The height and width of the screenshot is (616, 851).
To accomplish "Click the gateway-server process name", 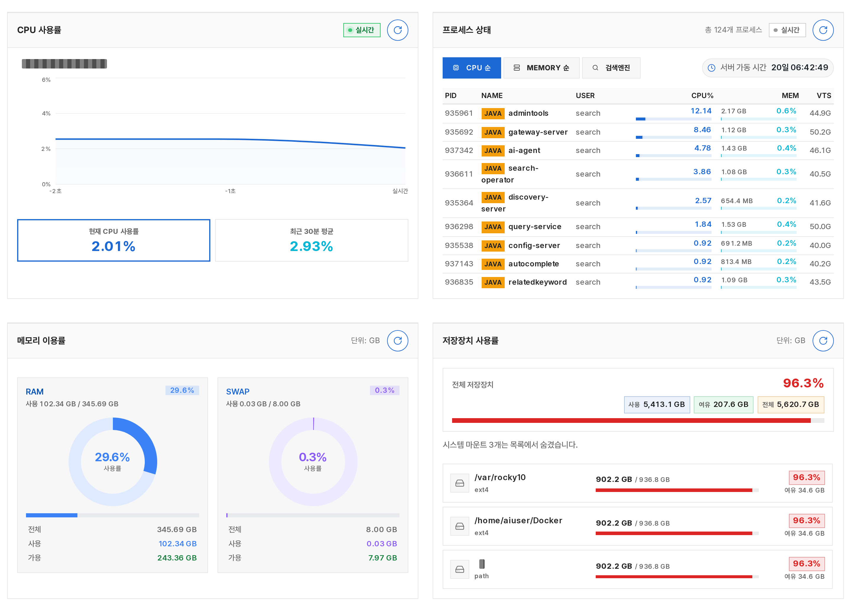I will 538,132.
